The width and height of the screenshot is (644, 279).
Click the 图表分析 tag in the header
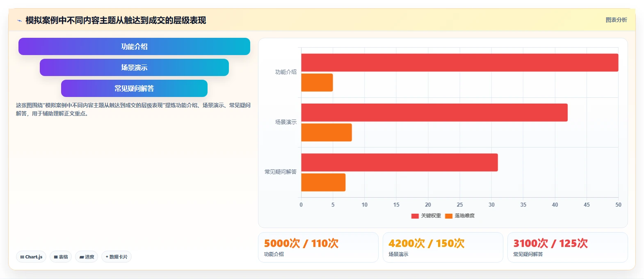point(616,20)
